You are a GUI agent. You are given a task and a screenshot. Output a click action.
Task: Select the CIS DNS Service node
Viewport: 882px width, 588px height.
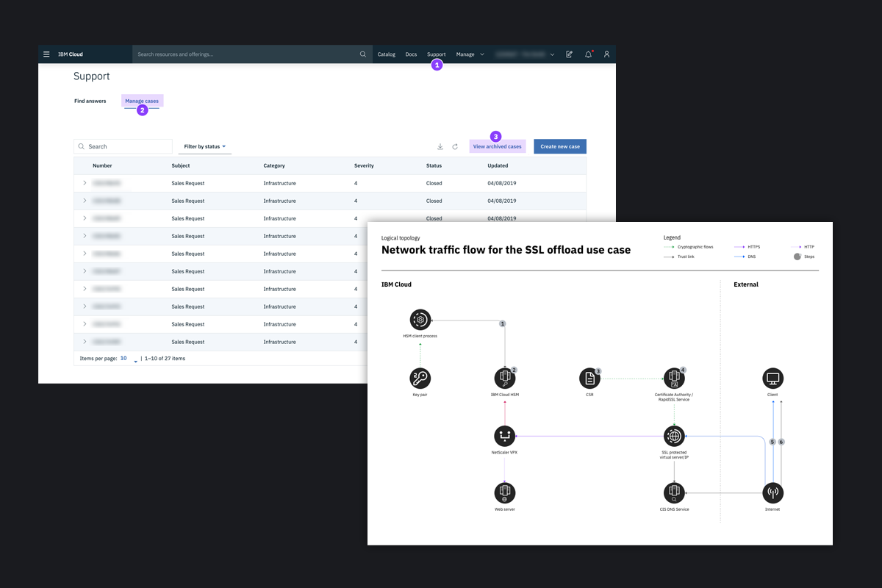(x=674, y=492)
